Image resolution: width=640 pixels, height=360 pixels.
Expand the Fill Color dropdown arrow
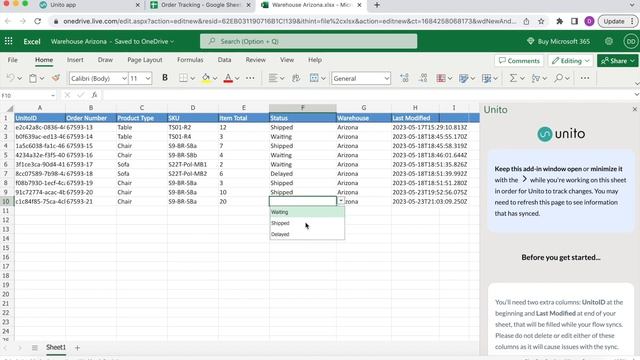215,78
